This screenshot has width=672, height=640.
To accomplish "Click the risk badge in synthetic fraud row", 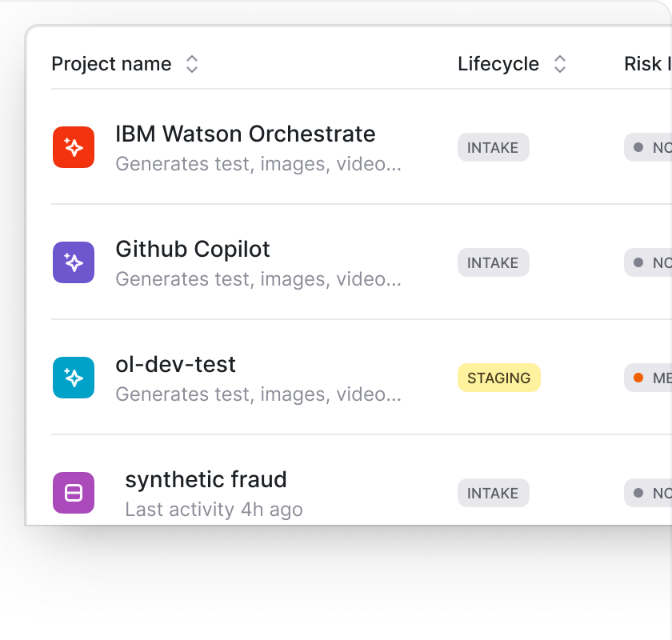I will 648,494.
